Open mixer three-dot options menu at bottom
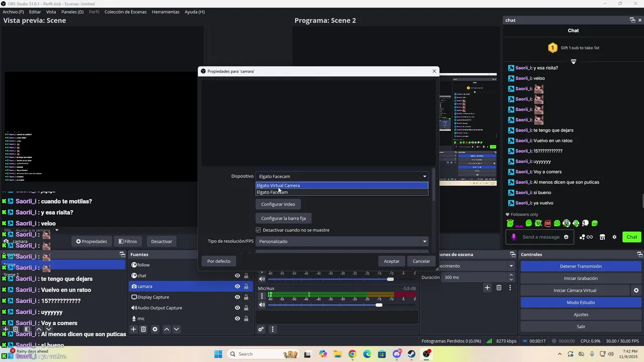Screen dimensions: 644x362 click(x=273, y=329)
